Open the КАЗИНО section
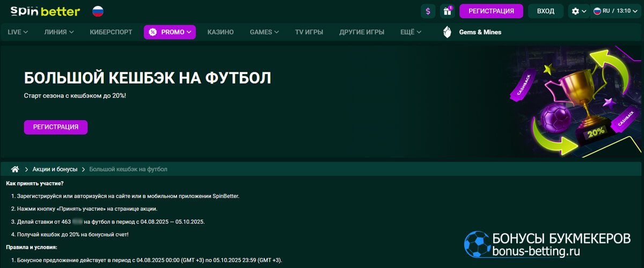Image resolution: width=644 pixels, height=268 pixels. (221, 32)
